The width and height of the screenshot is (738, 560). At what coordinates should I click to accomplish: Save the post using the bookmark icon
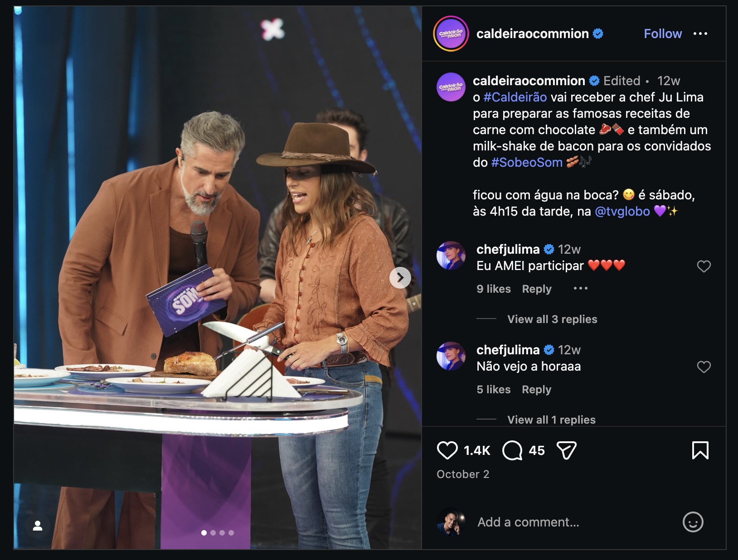[x=700, y=450]
